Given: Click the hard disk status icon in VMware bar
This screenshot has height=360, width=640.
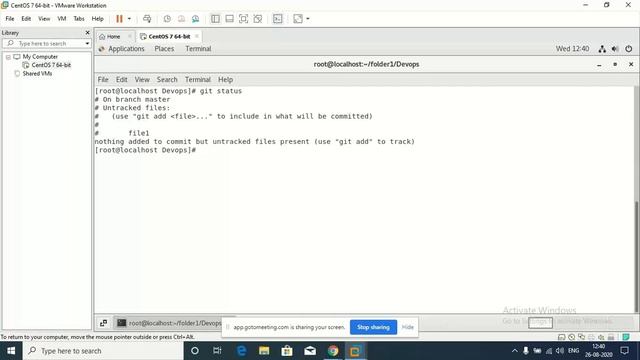Looking at the screenshot, I should [x=562, y=337].
